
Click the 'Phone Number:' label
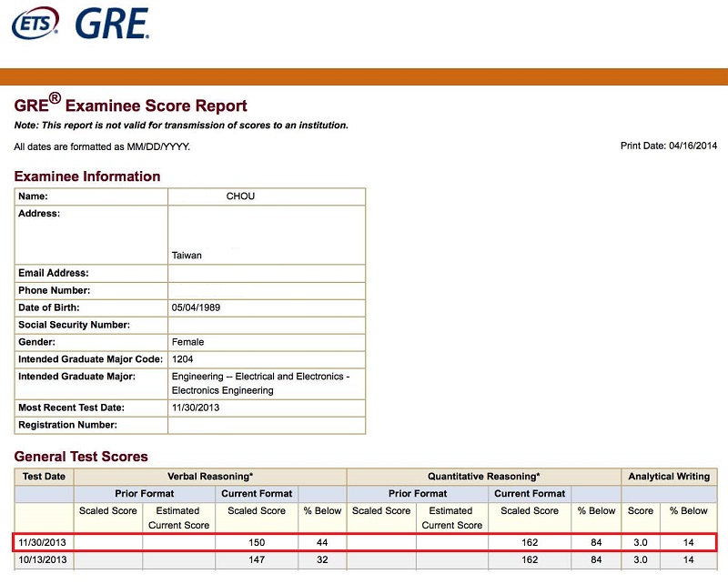tap(55, 290)
